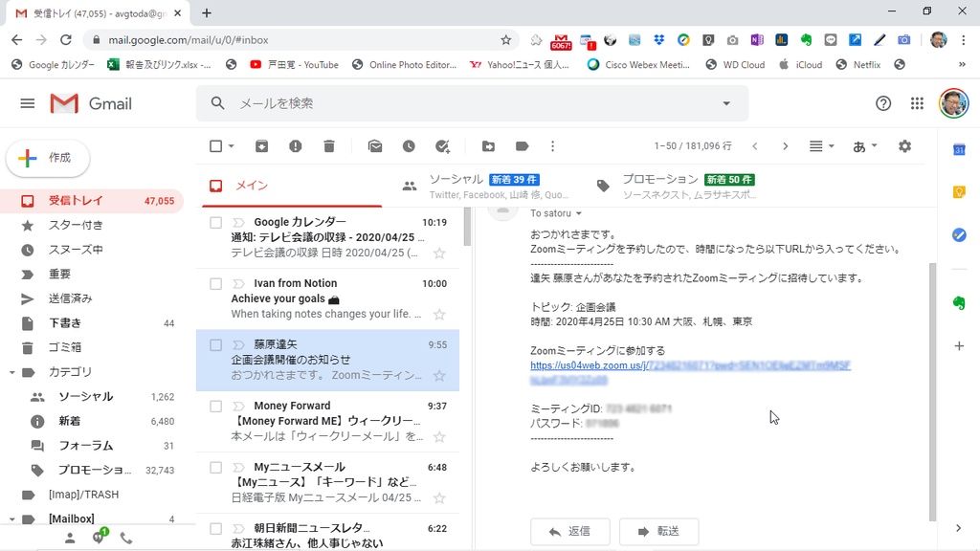The width and height of the screenshot is (980, 551).
Task: Click the side panel arrow at bottom right
Action: [x=959, y=528]
